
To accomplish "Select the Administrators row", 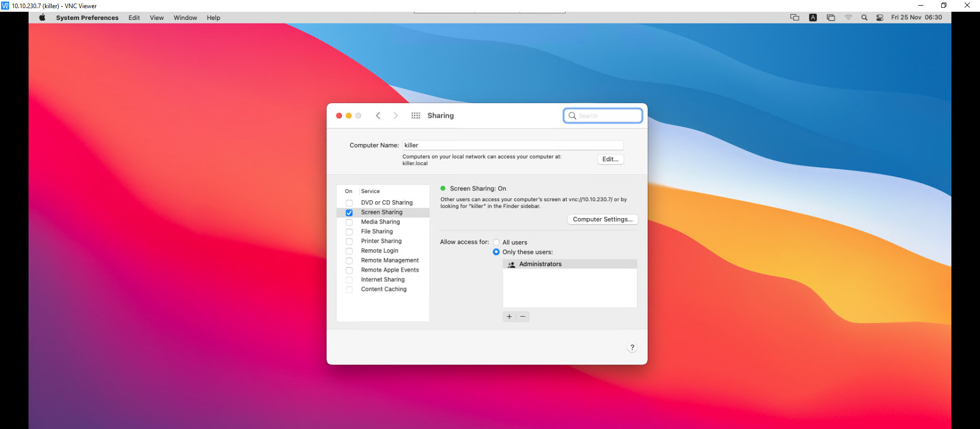I will coord(570,264).
